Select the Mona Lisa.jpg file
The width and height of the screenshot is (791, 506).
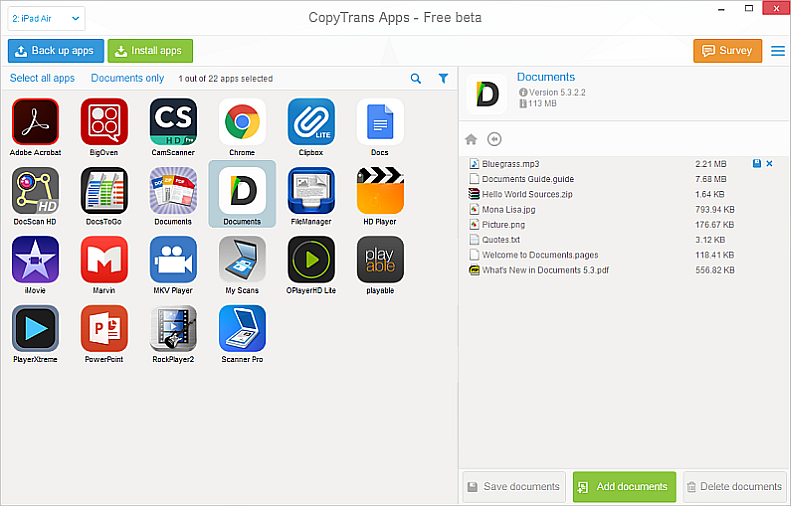pos(623,209)
